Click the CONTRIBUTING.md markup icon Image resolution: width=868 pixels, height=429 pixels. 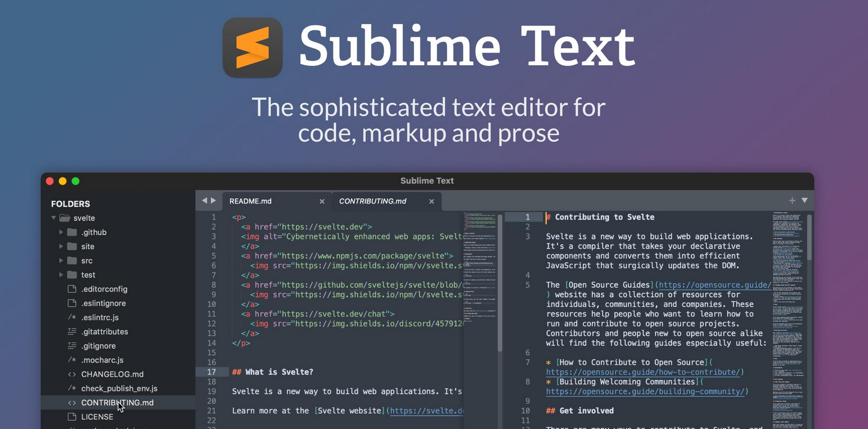pos(72,402)
